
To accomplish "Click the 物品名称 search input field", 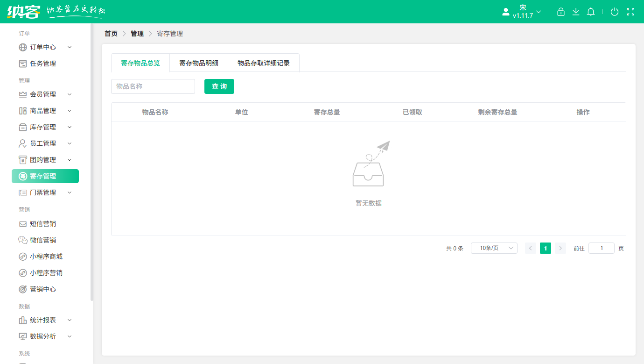I will (x=153, y=86).
